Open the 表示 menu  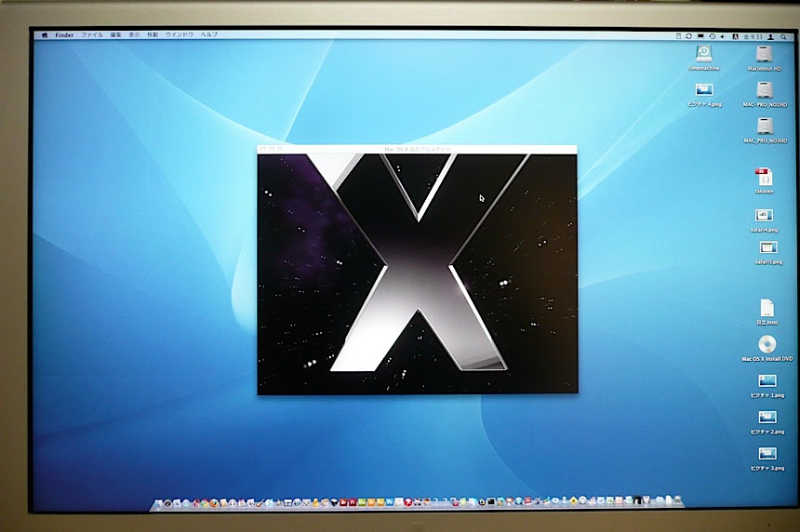pyautogui.click(x=134, y=35)
